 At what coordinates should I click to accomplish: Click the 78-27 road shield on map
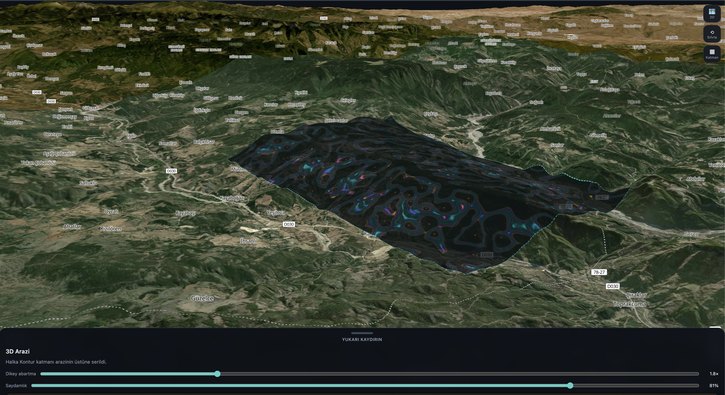pos(599,272)
